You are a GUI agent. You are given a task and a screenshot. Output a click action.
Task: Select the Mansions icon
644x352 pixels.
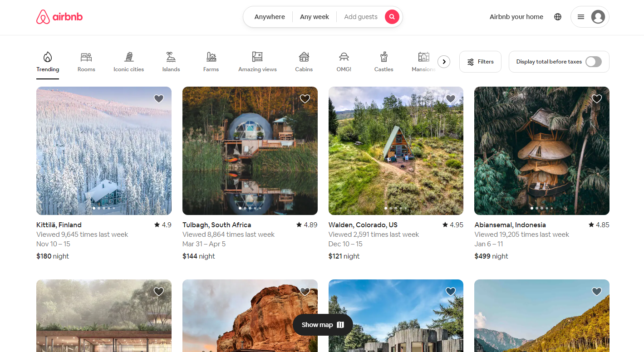point(424,57)
